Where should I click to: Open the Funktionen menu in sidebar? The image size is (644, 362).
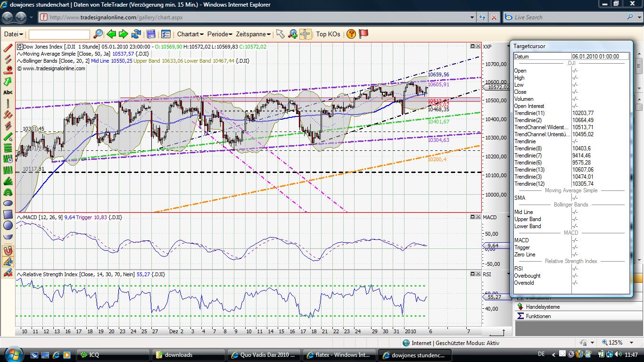tap(542, 316)
